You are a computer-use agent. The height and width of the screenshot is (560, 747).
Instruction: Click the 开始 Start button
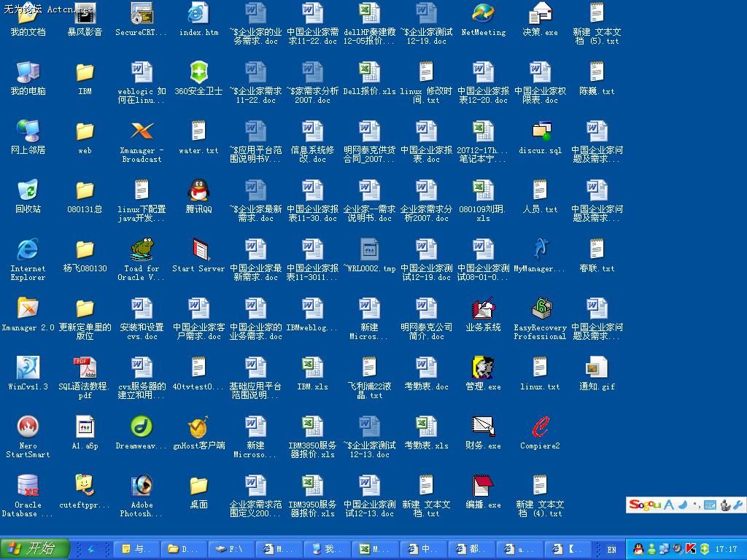[x=34, y=548]
